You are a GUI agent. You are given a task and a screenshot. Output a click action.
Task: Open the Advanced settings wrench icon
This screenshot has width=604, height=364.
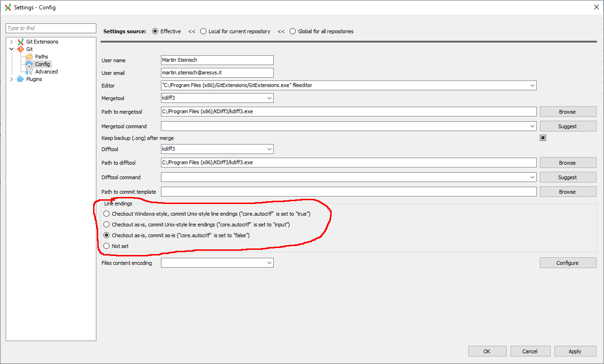pyautogui.click(x=30, y=71)
